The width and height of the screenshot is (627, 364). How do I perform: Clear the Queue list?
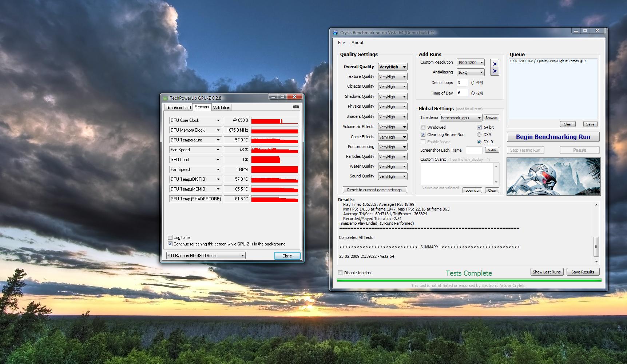tap(567, 124)
